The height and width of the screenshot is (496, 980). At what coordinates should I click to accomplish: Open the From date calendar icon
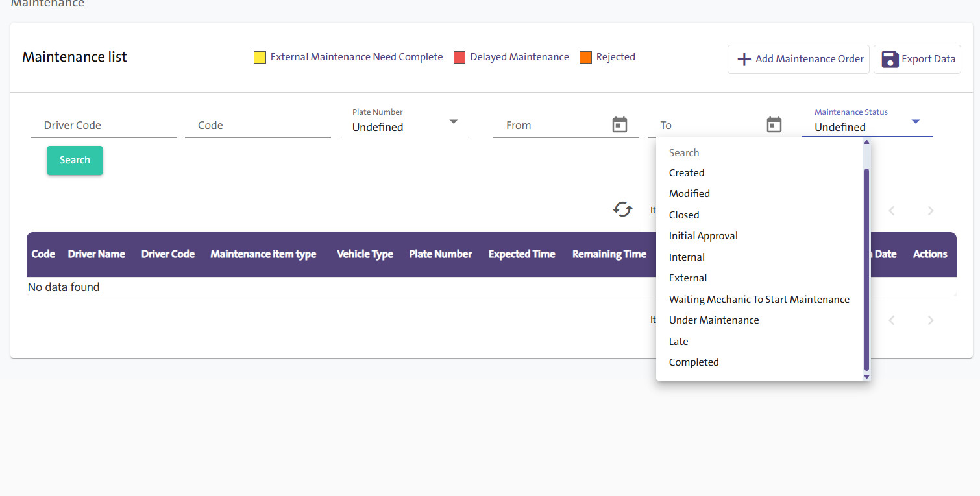pos(620,124)
